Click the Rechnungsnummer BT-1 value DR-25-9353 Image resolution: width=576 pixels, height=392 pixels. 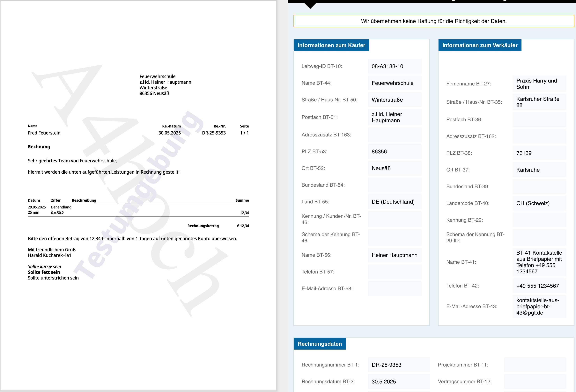399,365
